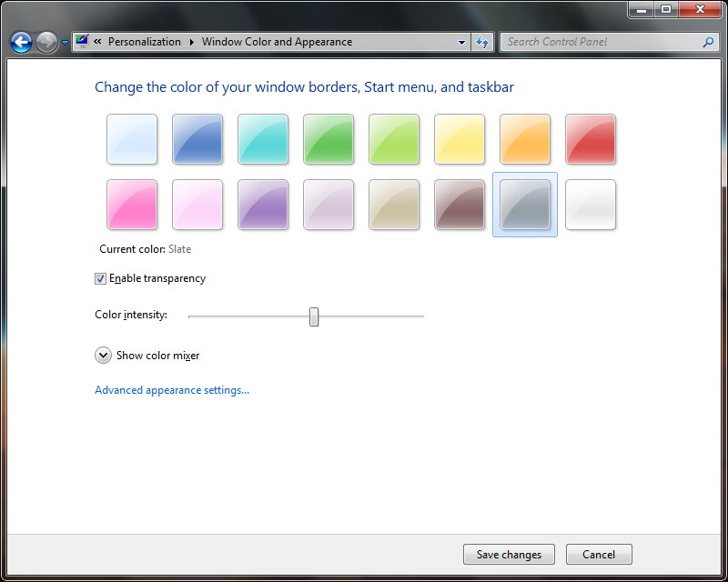Open the address bar dropdown arrow
This screenshot has width=728, height=582.
(460, 42)
